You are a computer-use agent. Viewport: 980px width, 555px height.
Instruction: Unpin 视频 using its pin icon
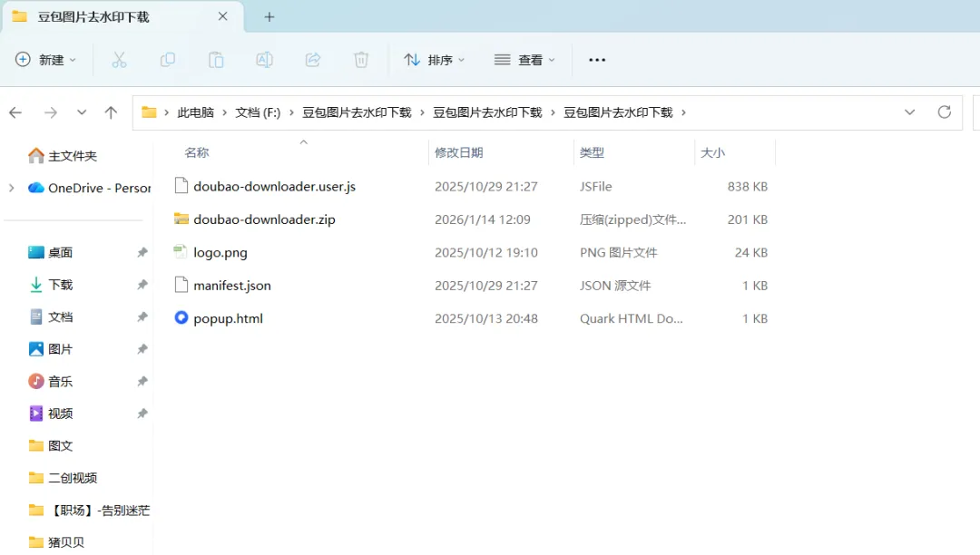click(142, 414)
